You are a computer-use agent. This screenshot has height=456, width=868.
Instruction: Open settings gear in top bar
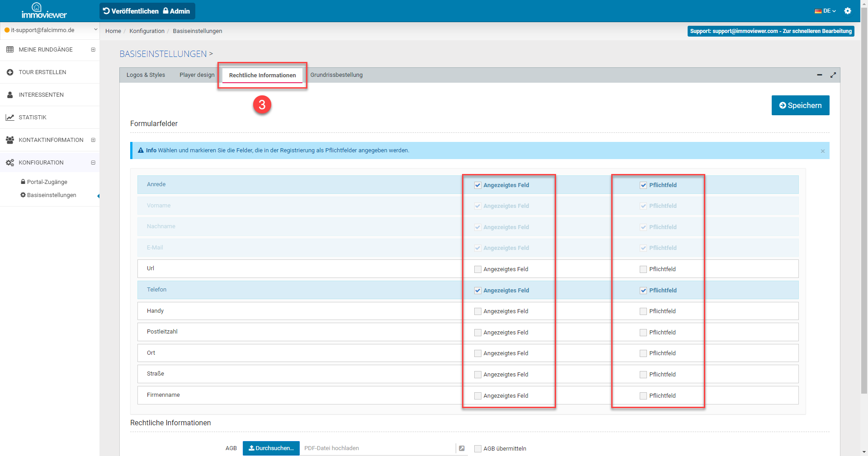[x=848, y=11]
